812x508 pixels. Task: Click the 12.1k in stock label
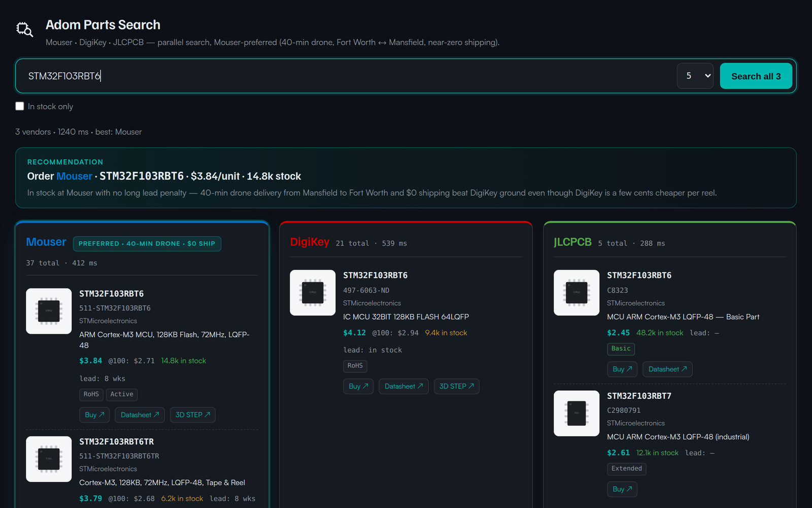tap(657, 453)
